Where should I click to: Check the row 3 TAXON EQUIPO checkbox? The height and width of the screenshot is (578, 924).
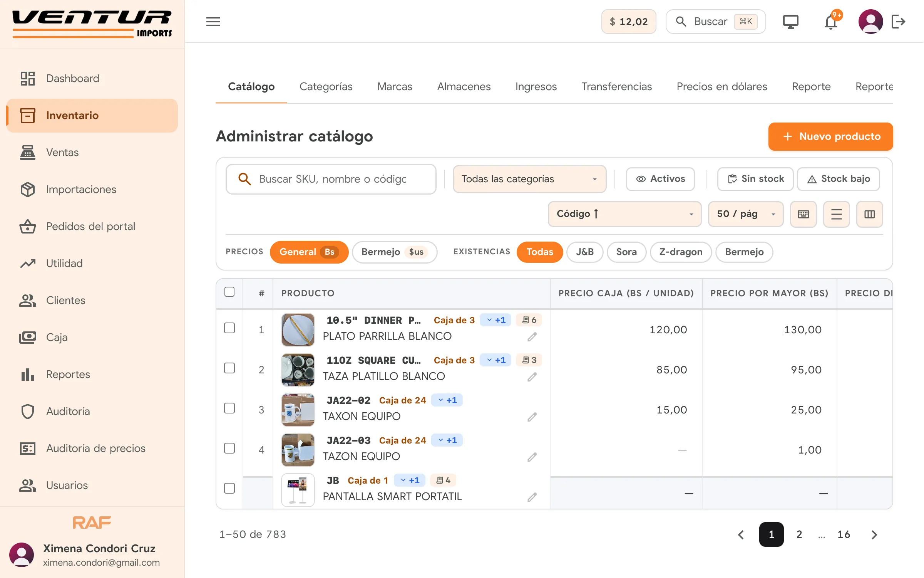tap(229, 408)
